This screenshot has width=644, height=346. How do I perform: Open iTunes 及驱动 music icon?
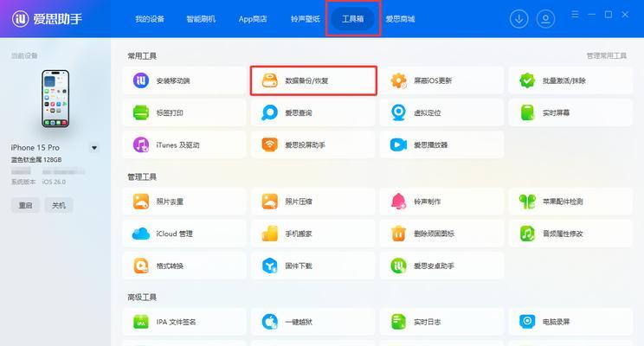coord(141,144)
